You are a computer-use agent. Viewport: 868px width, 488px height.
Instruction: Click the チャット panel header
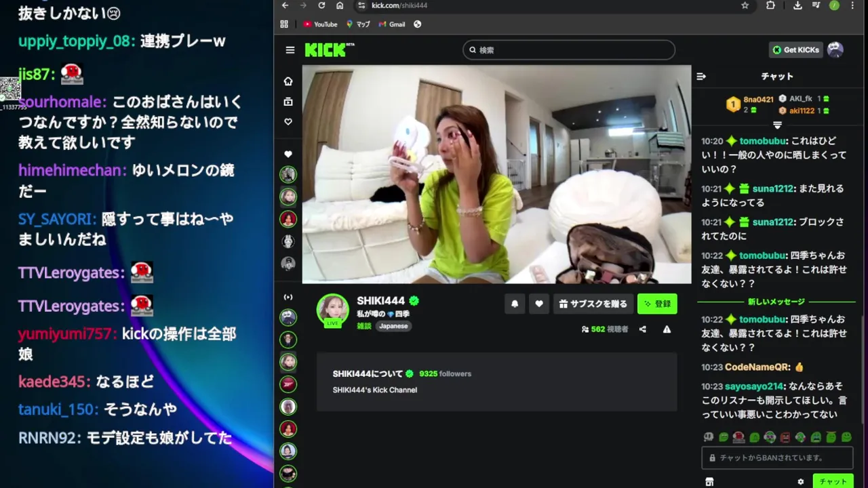777,77
